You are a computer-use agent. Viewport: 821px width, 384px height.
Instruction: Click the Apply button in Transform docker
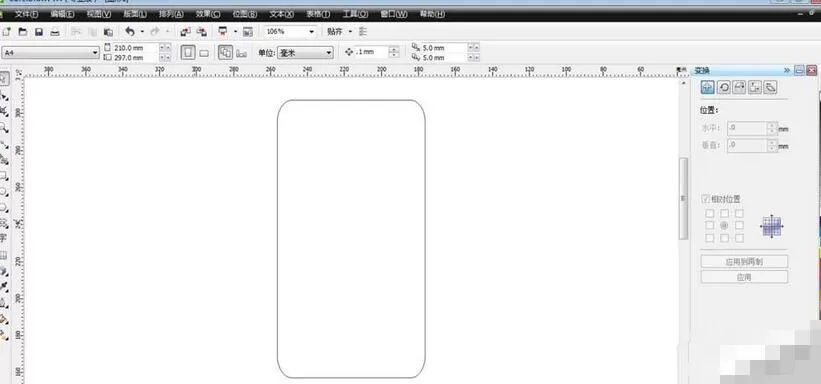pyautogui.click(x=744, y=277)
